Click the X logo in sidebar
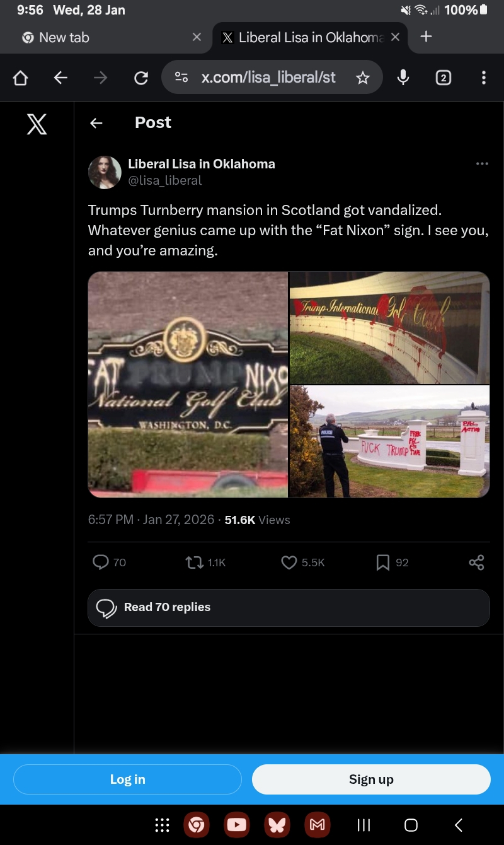The height and width of the screenshot is (845, 504). coord(37,123)
